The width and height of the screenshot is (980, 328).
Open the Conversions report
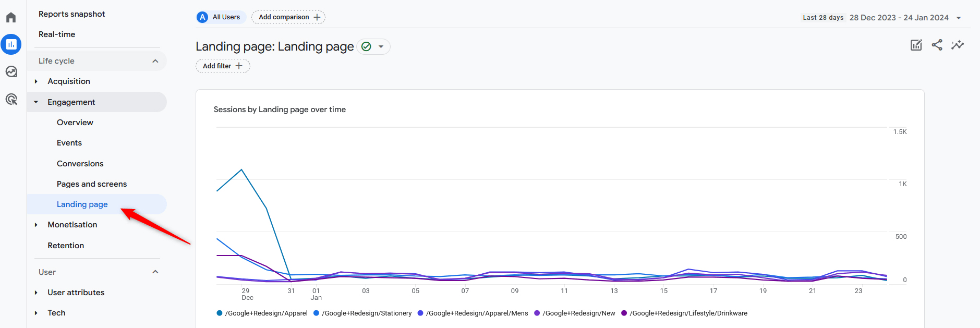coord(80,164)
